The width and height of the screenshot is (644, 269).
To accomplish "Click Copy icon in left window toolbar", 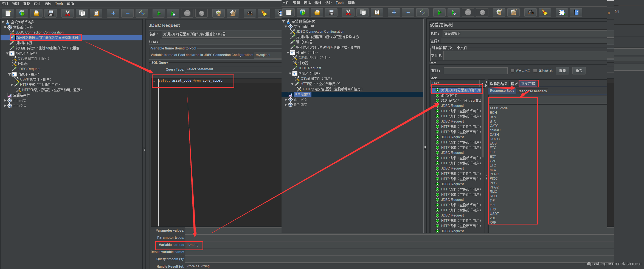I will (x=82, y=13).
